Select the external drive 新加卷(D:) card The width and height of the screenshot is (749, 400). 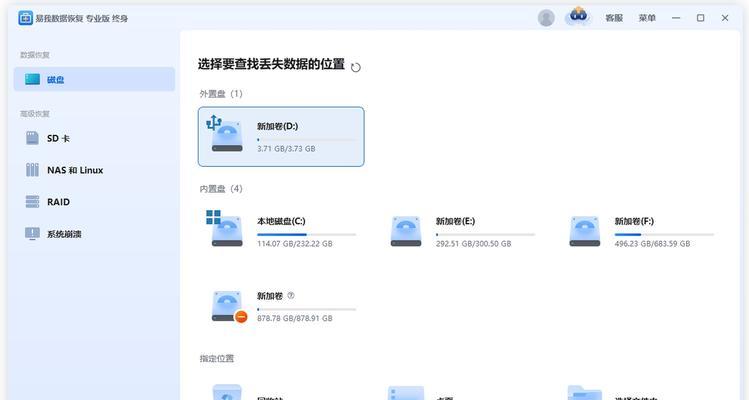click(x=281, y=137)
